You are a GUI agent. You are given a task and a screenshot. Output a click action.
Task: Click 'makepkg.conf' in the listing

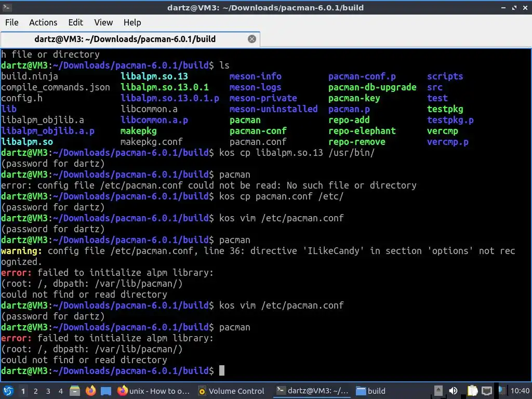coord(151,142)
